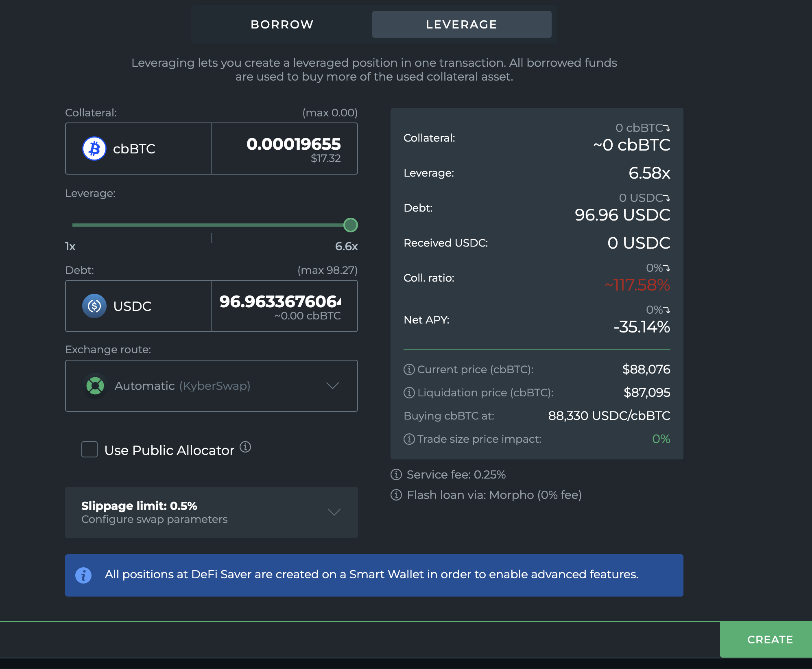Image resolution: width=812 pixels, height=669 pixels.
Task: Click the Service fee: 0.25% text
Action: coord(456,474)
